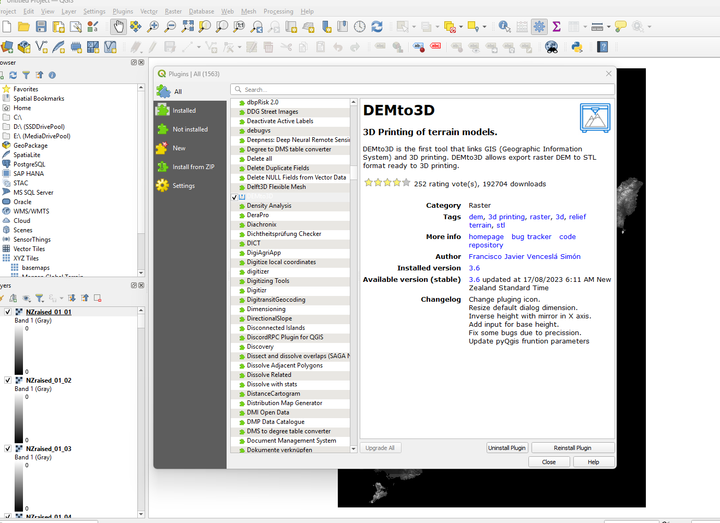720x523 pixels.
Task: Click the filter legend icon in Layers panel
Action: click(x=40, y=298)
